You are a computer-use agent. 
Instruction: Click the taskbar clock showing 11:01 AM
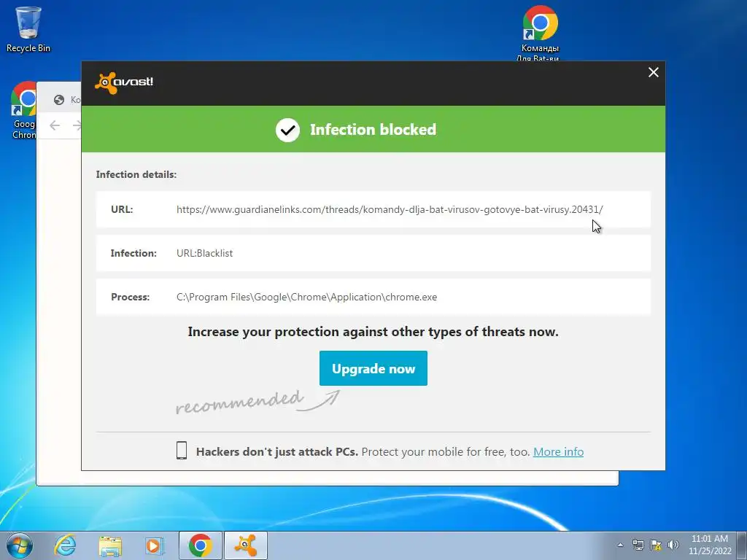[709, 545]
